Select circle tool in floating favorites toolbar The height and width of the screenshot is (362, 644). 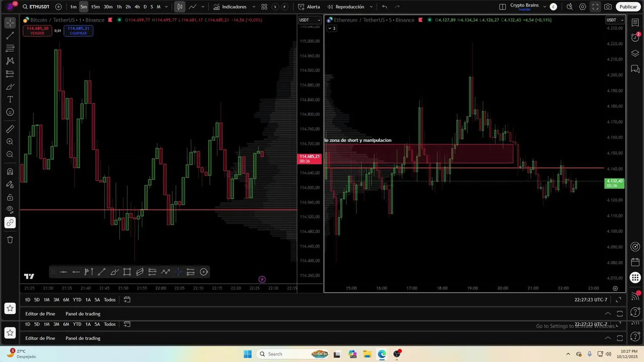pyautogui.click(x=204, y=272)
